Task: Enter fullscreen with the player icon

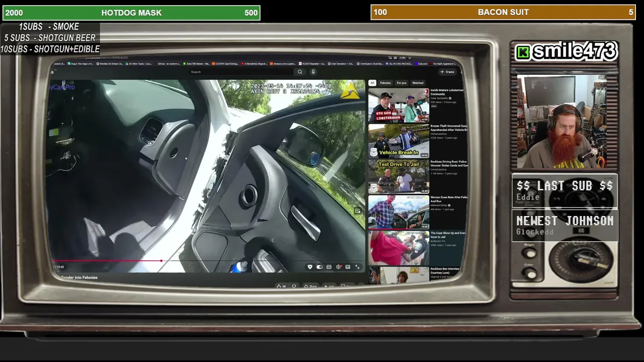Action: 357,267
